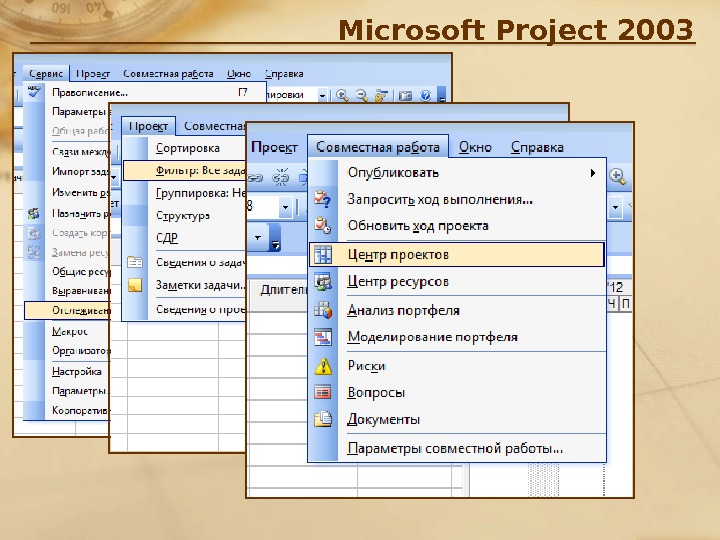Select Макрос in the Сервис menu
The image size is (720, 540).
pyautogui.click(x=69, y=331)
